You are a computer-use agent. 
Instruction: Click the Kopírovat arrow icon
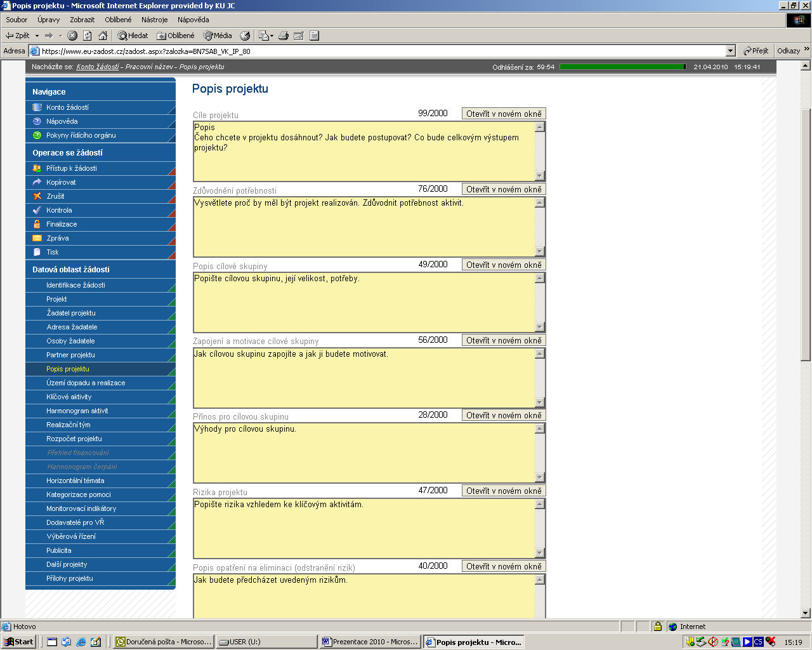[37, 182]
